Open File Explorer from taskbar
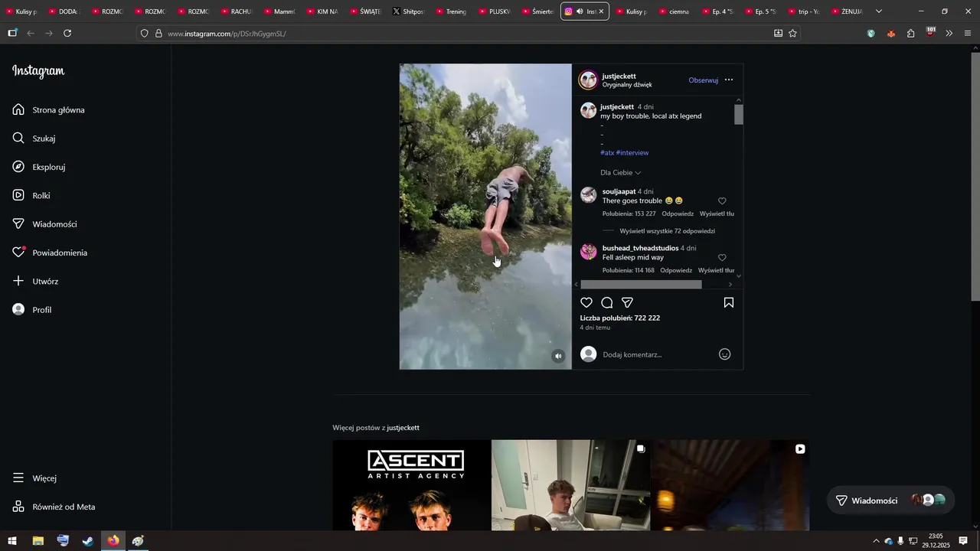Viewport: 980px width, 551px height. coord(38,541)
